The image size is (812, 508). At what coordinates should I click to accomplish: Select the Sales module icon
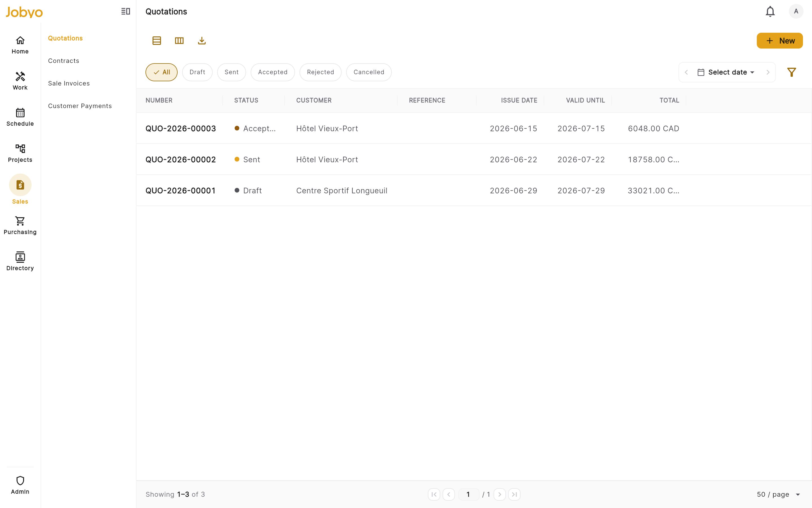(x=20, y=185)
